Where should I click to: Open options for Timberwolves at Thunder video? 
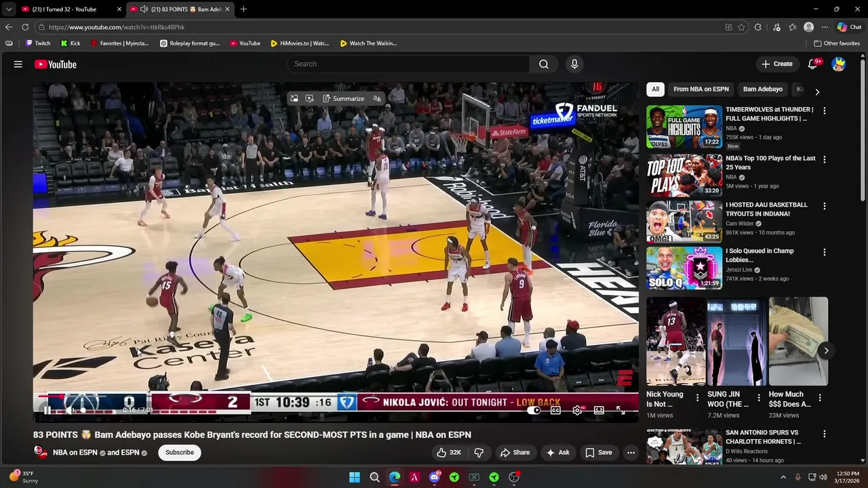coord(825,110)
